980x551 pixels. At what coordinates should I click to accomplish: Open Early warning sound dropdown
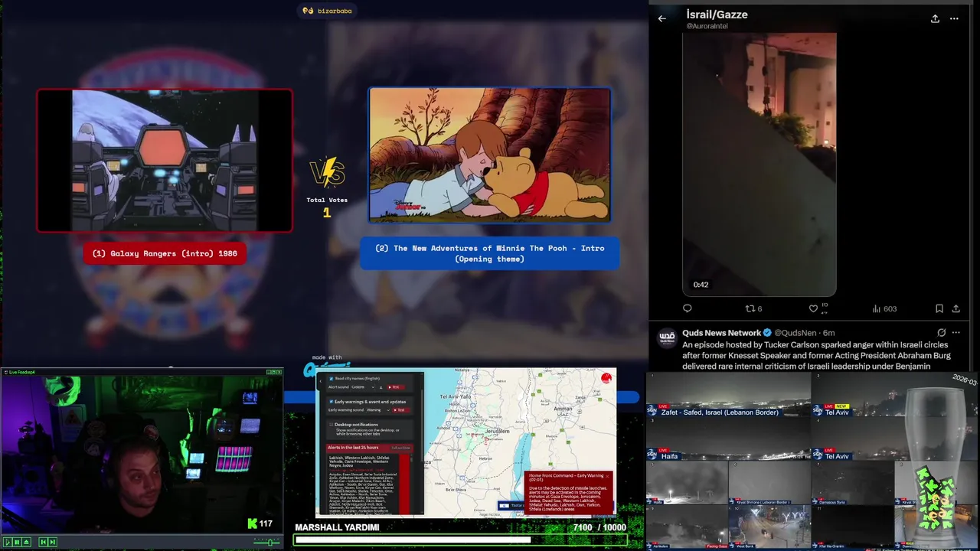(378, 410)
